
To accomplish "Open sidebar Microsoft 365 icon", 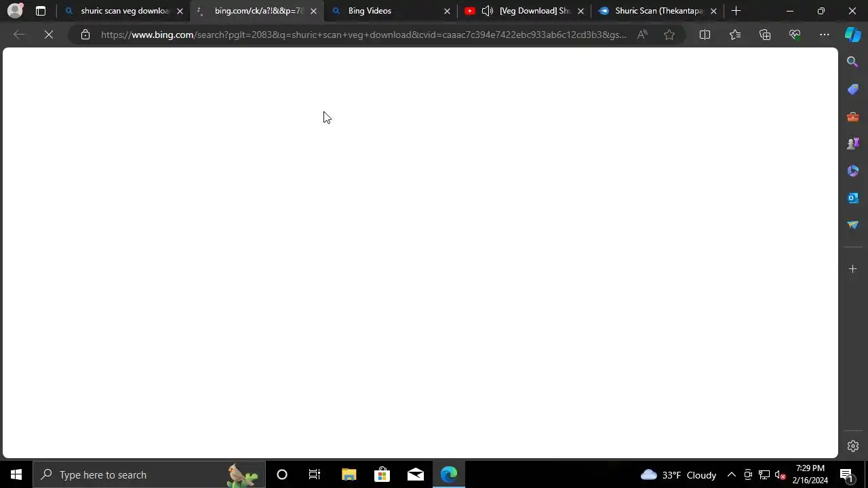I will [x=853, y=171].
